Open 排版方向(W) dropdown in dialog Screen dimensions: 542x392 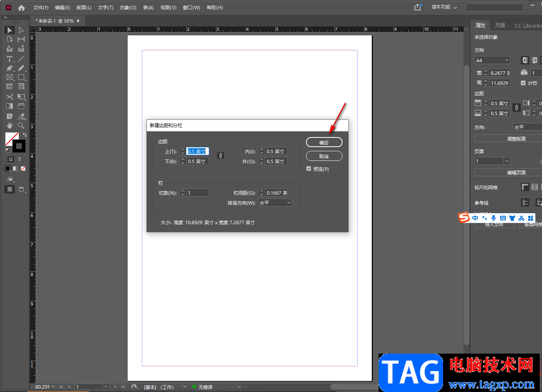(x=275, y=203)
